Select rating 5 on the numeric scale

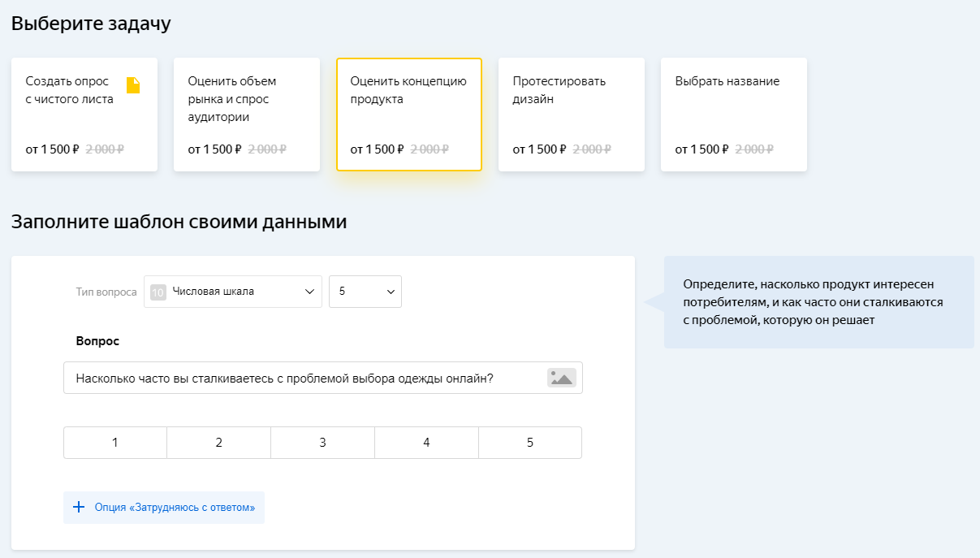pos(530,443)
